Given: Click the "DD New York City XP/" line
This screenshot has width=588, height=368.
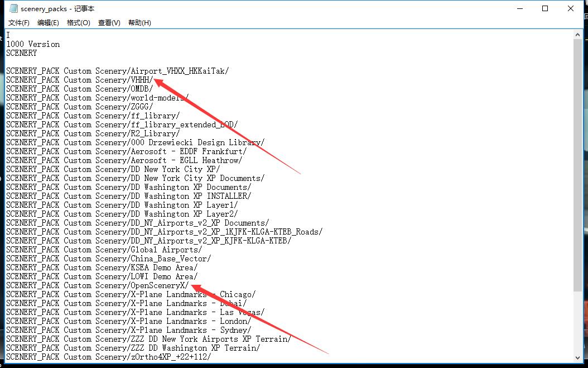Looking at the screenshot, I should (113, 169).
